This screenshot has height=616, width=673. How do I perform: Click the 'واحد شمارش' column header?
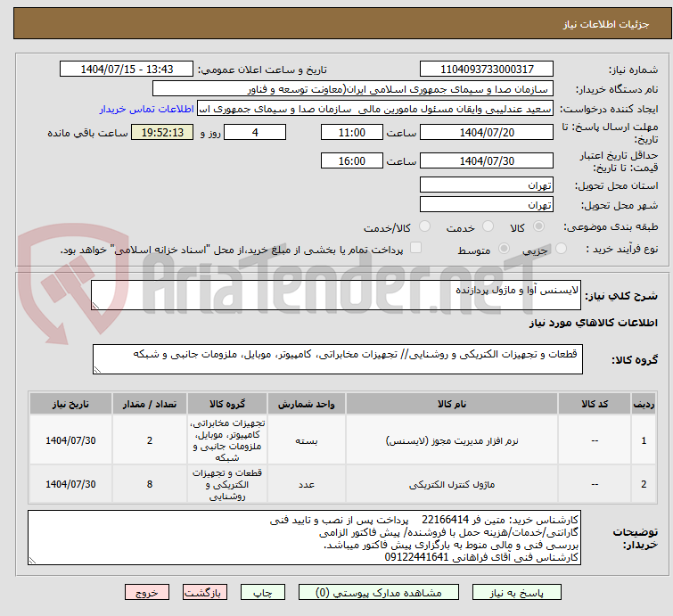(307, 404)
